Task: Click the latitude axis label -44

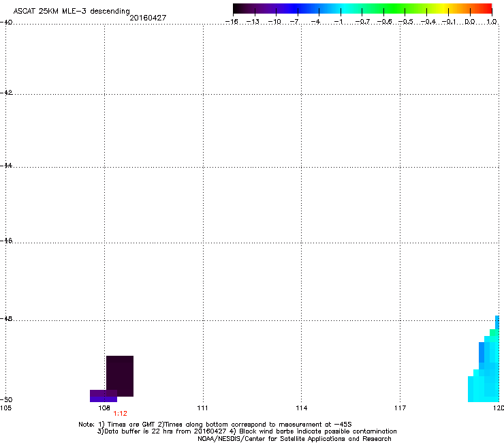Action: 6,166
